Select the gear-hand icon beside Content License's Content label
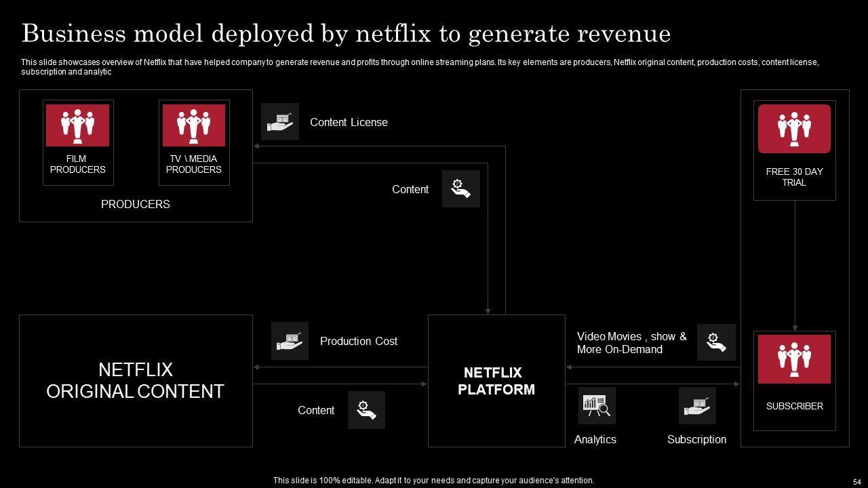The height and width of the screenshot is (488, 868). tap(461, 188)
